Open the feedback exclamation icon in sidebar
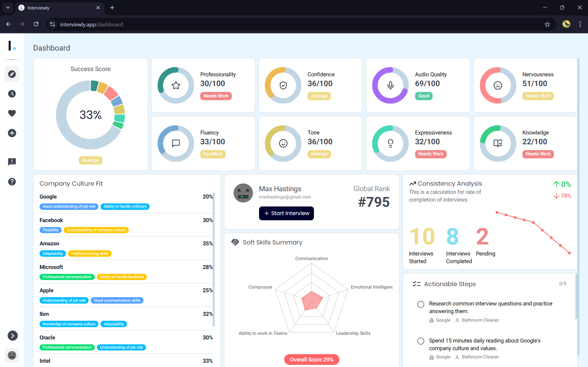 12,162
